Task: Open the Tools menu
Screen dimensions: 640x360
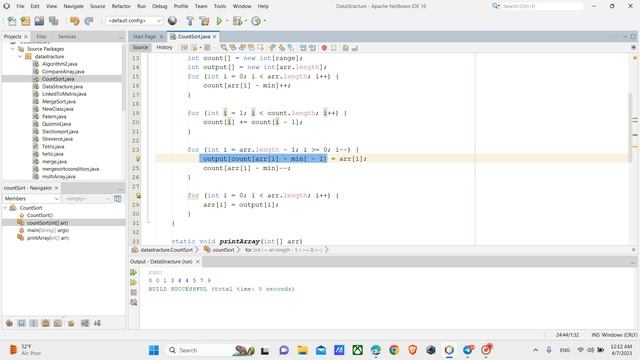Action: [x=220, y=6]
